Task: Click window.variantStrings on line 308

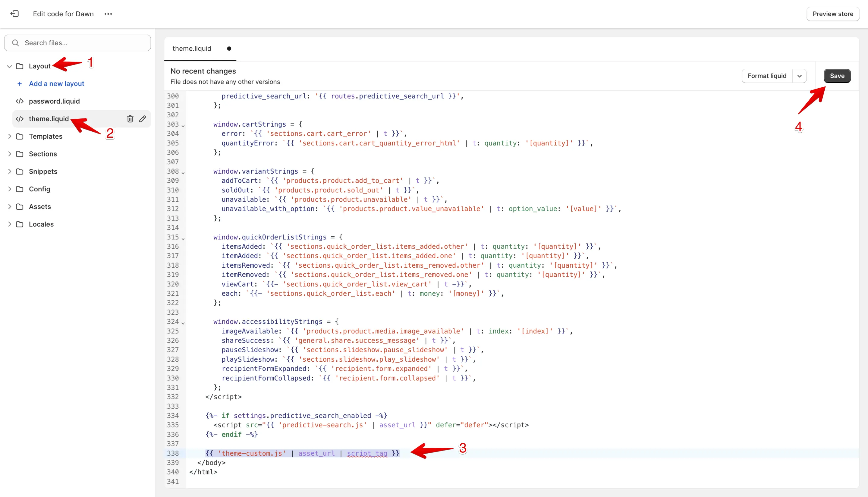Action: [x=256, y=171]
